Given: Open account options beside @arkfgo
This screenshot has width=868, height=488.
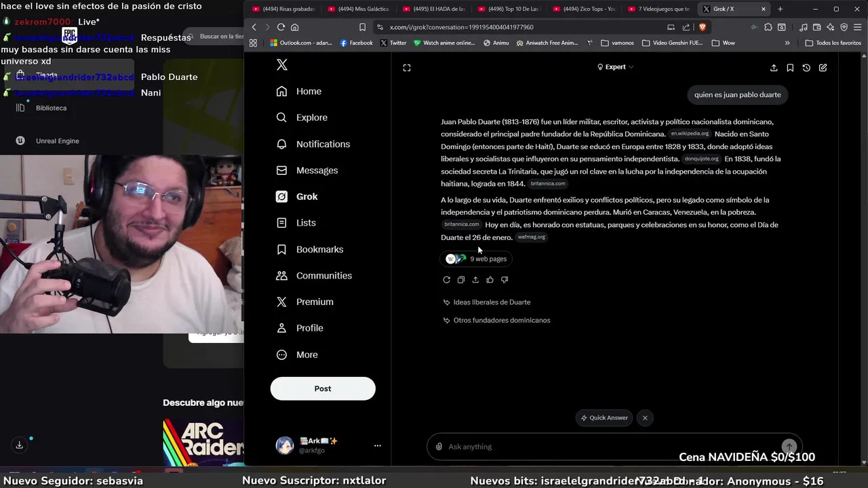Looking at the screenshot, I should tap(378, 445).
